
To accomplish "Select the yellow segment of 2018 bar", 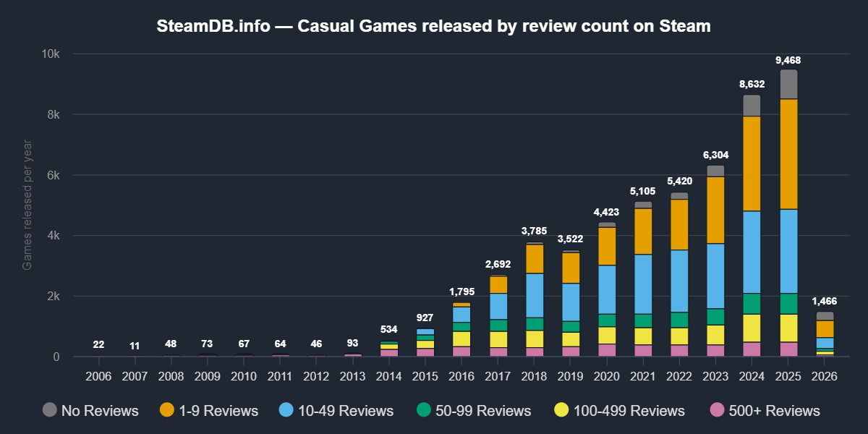I will coord(535,339).
